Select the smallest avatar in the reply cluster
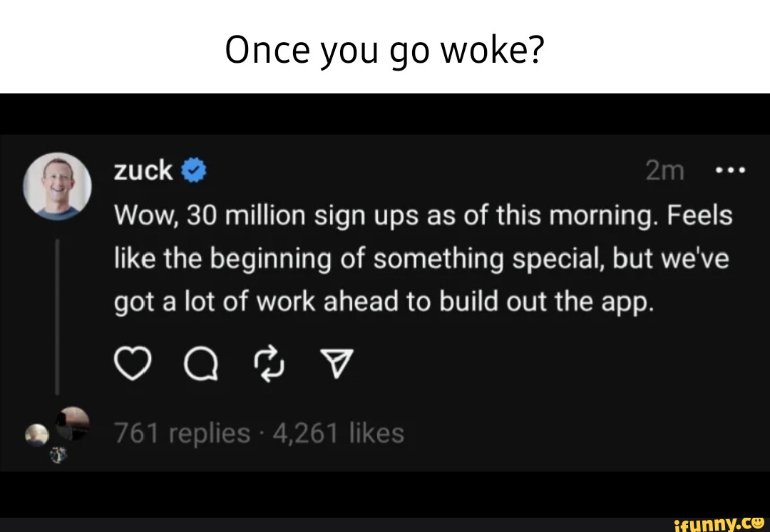The height and width of the screenshot is (532, 770). 58,454
